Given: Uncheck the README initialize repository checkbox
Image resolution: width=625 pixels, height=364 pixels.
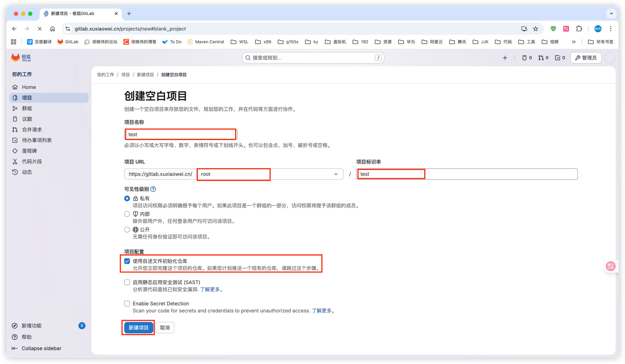Looking at the screenshot, I should (127, 261).
